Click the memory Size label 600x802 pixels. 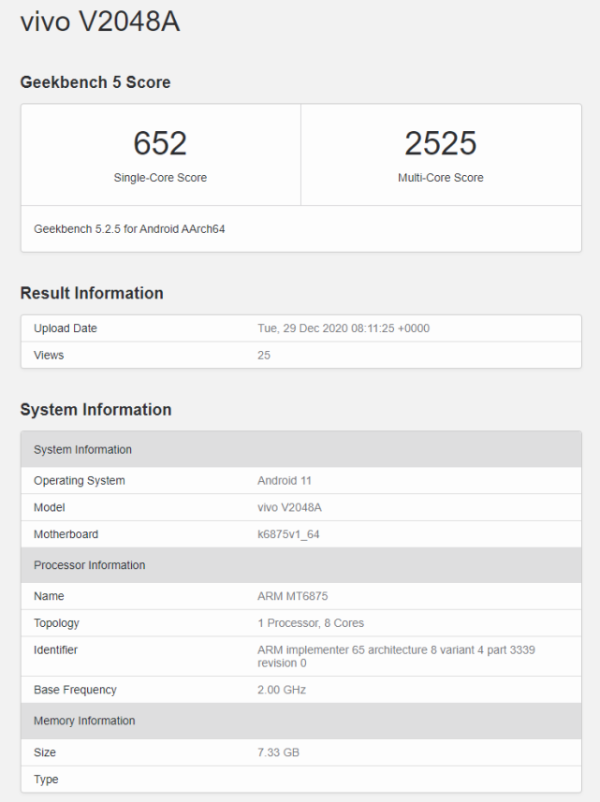click(x=45, y=752)
